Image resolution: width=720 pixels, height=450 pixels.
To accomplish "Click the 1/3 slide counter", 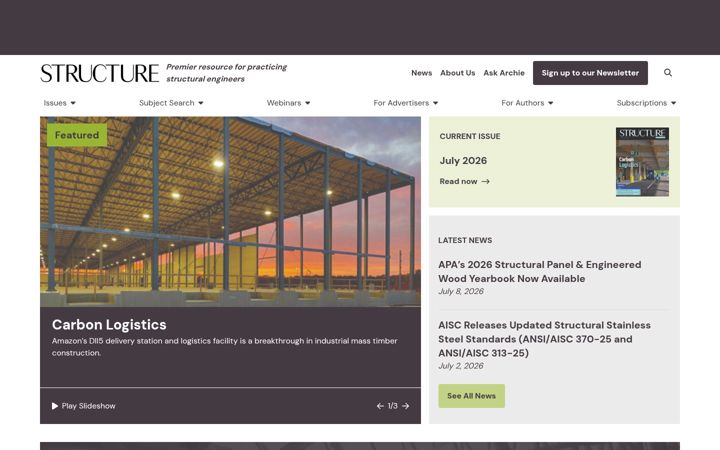I will [393, 406].
